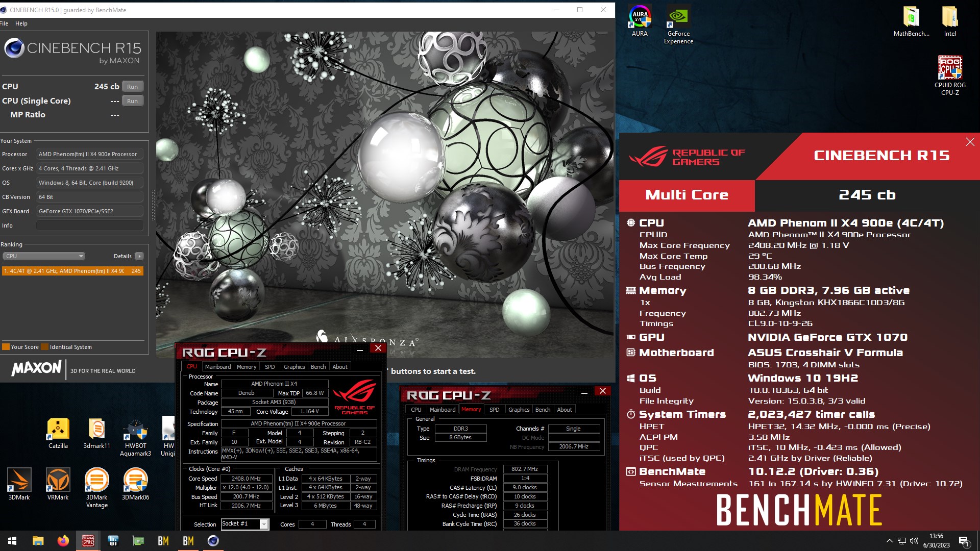
Task: Open the Cinebench File menu
Action: (x=4, y=23)
